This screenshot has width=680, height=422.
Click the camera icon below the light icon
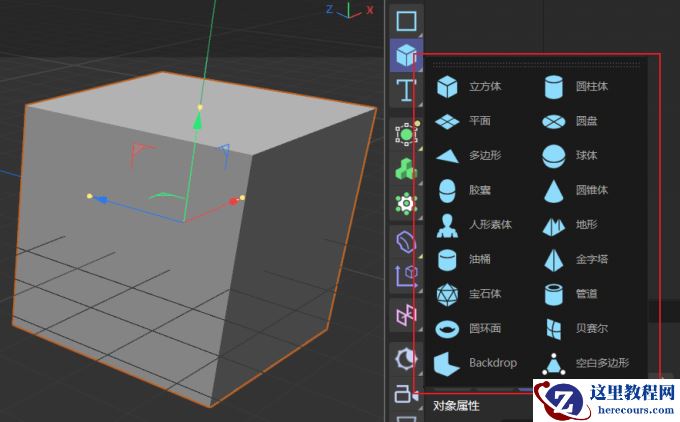point(404,394)
